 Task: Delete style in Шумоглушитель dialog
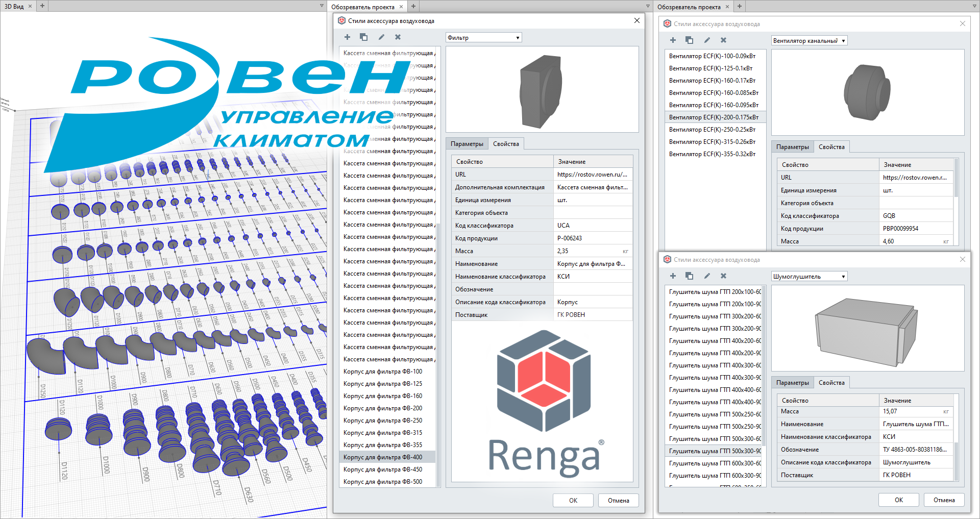tap(723, 276)
